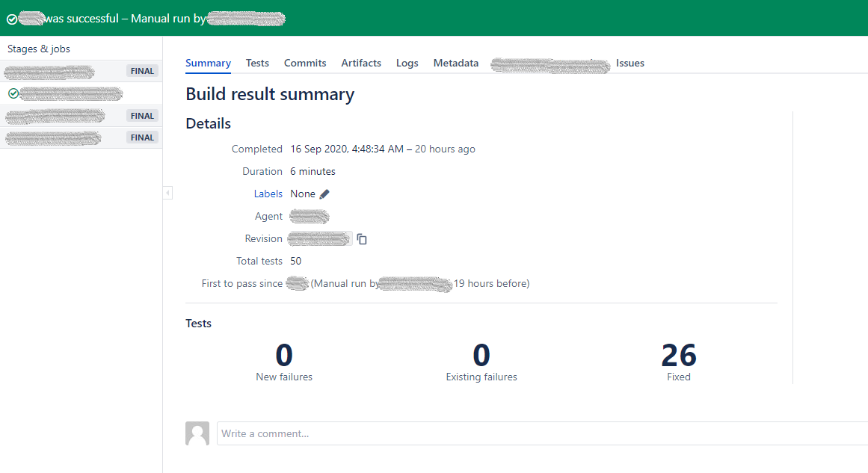This screenshot has width=868, height=473.
Task: Open the Summary tab
Action: click(x=208, y=64)
